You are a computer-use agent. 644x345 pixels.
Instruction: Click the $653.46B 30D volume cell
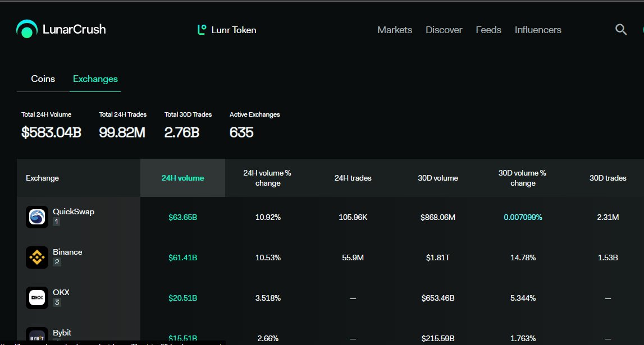[x=438, y=298]
